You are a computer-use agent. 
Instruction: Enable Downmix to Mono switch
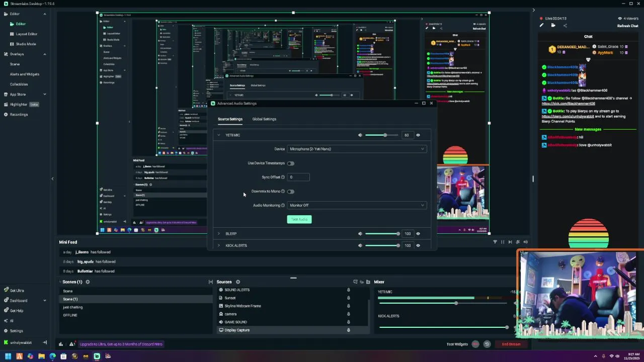click(x=291, y=192)
